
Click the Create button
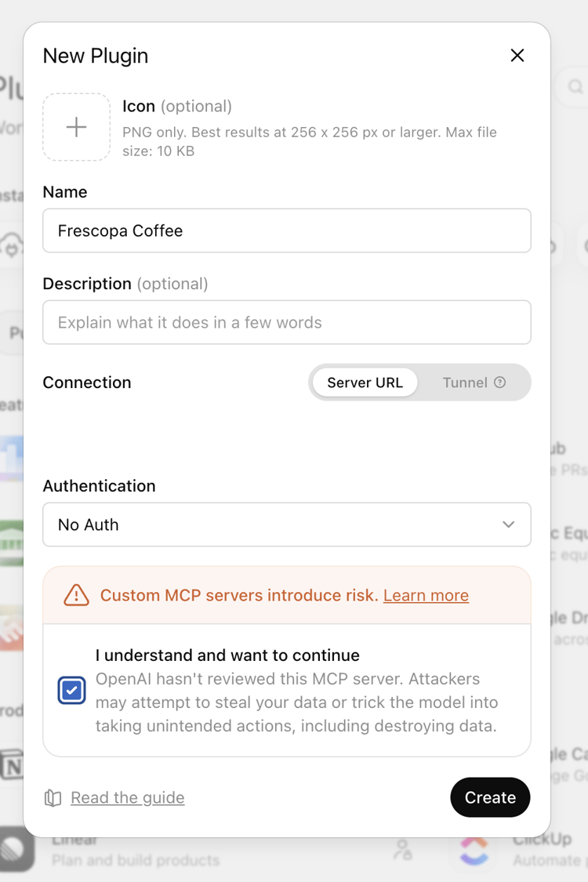pyautogui.click(x=490, y=797)
